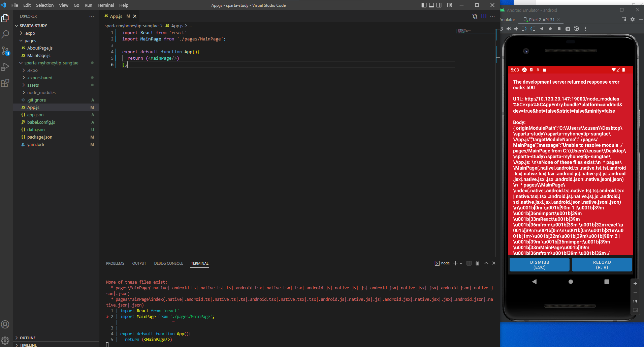Open AboutPage.js in the explorer
Image resolution: width=644 pixels, height=347 pixels.
40,48
